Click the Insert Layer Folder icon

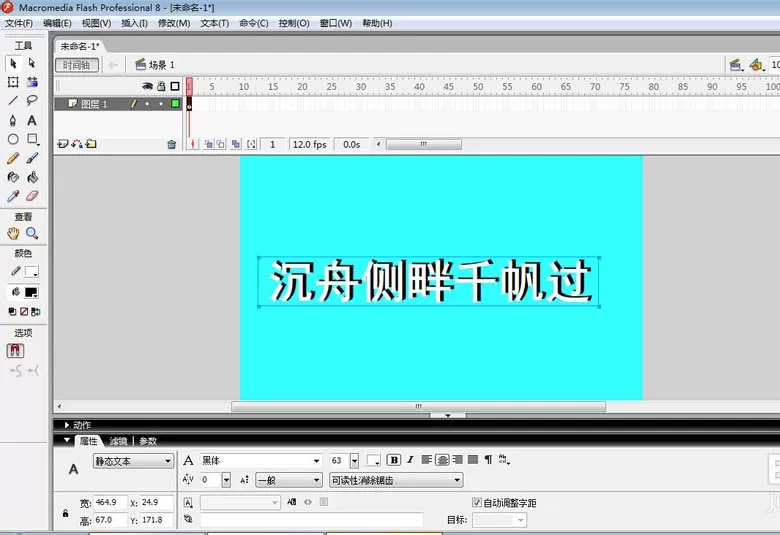91,144
